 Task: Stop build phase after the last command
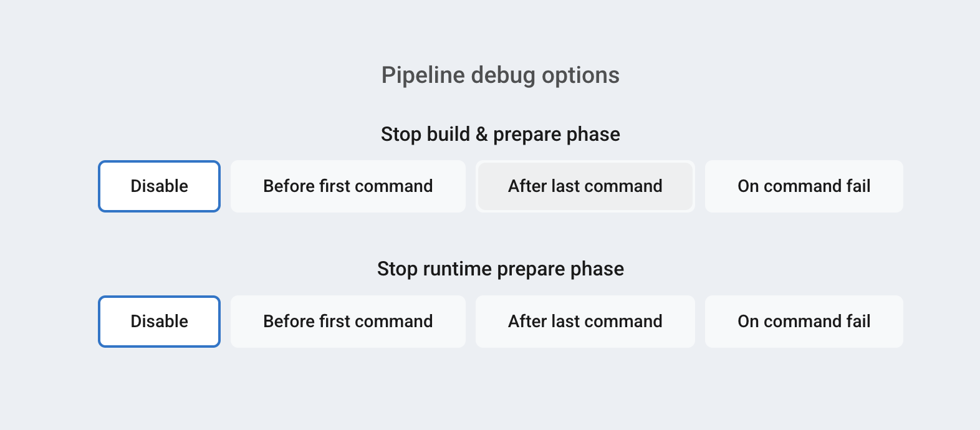pos(585,186)
